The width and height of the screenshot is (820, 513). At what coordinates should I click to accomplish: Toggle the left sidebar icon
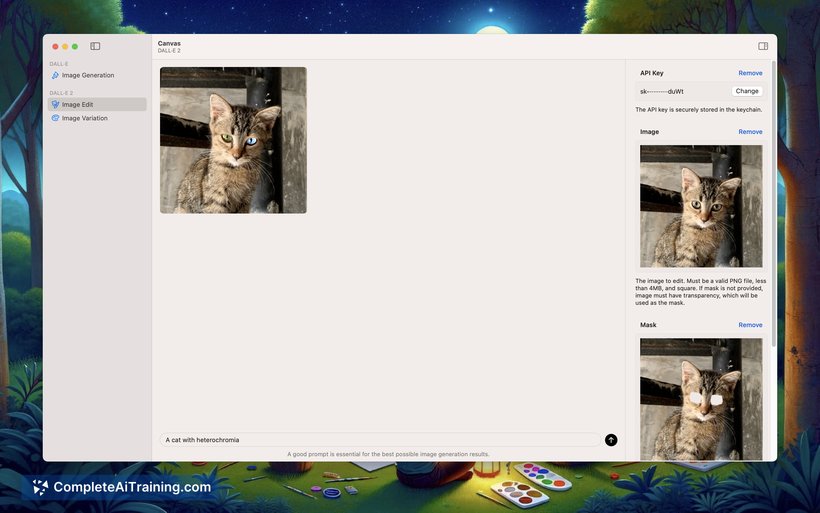click(95, 46)
